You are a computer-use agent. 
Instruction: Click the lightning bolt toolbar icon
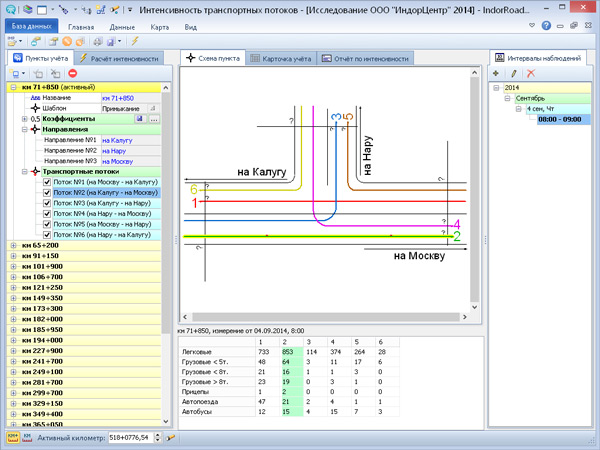[134, 42]
